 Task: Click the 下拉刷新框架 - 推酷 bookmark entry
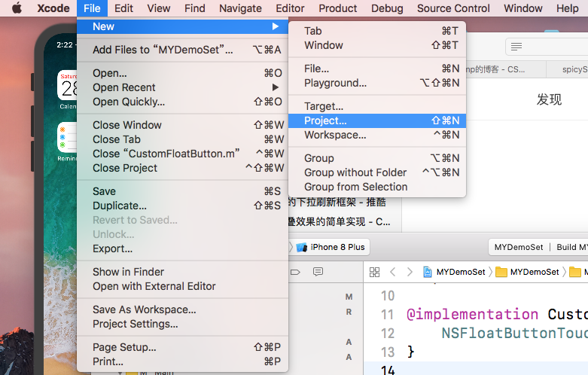(337, 203)
